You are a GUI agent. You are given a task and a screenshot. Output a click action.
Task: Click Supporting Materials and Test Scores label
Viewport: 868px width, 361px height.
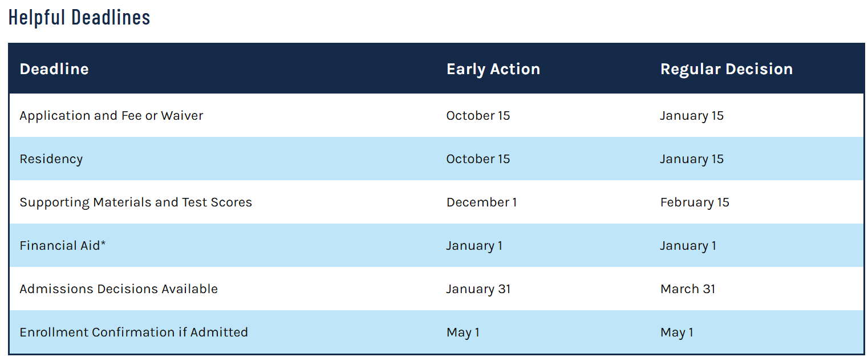tap(136, 202)
